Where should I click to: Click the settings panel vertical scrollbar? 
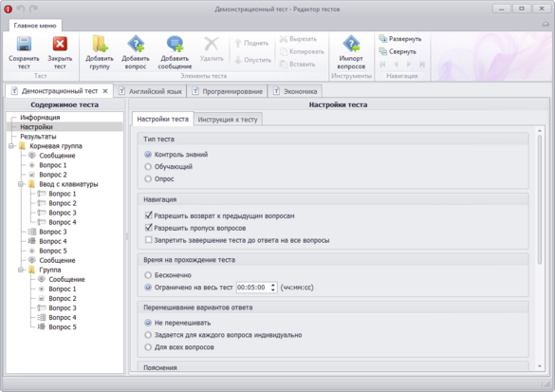click(x=540, y=200)
